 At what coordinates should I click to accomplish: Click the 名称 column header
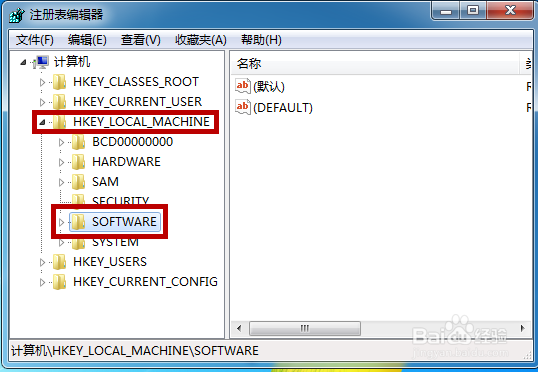[375, 63]
